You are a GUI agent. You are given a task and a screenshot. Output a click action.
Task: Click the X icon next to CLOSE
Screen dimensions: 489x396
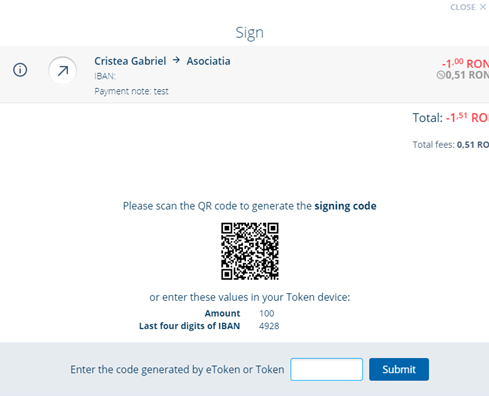coord(483,7)
